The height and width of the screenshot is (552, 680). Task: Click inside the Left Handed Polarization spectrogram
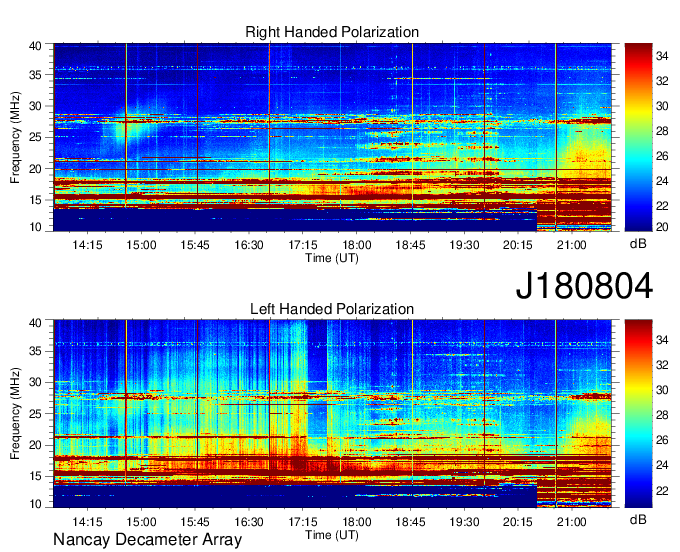pyautogui.click(x=332, y=414)
